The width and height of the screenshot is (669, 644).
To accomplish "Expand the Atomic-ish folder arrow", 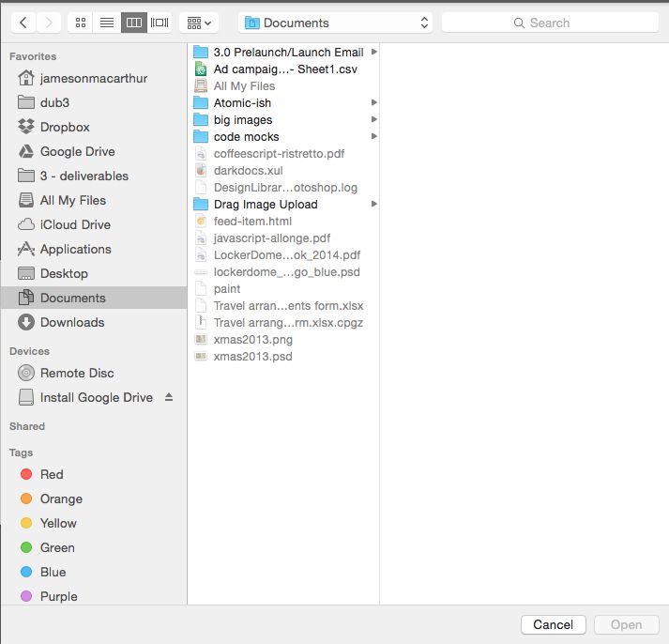I will pos(374,102).
